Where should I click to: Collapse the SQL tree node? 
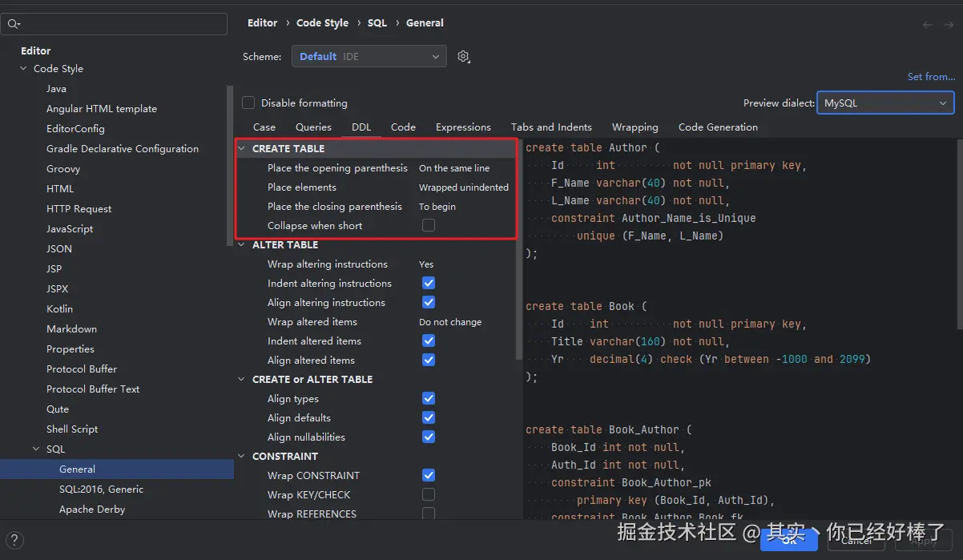(36, 449)
